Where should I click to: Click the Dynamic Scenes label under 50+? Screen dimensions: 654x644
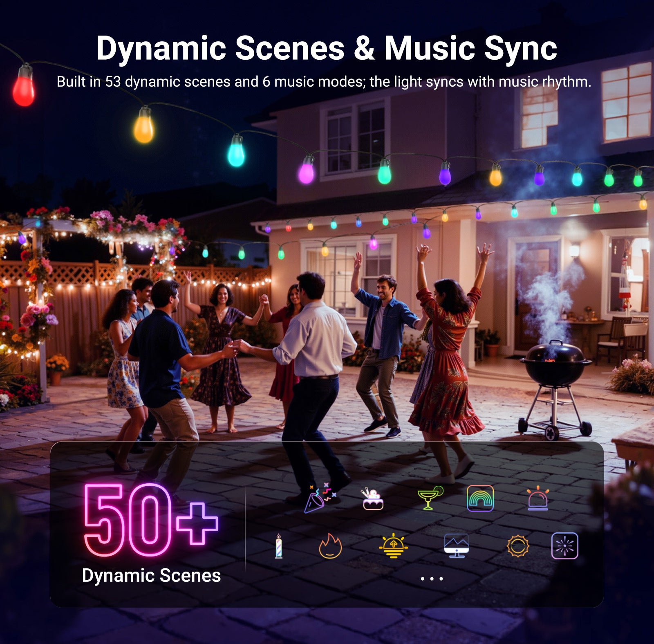(x=151, y=575)
